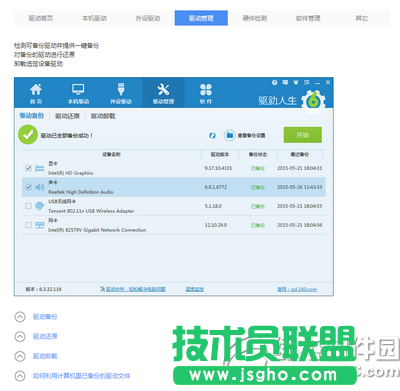Select the 驱动还原 sub-tab in the app
The height and width of the screenshot is (391, 400).
tap(67, 116)
